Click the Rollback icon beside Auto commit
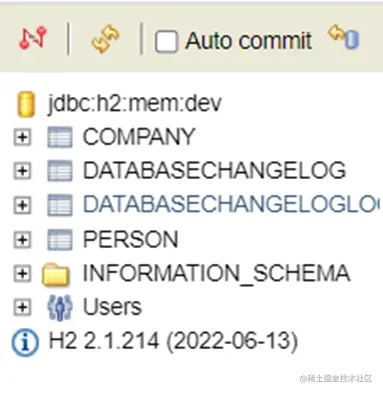The height and width of the screenshot is (394, 383). 344,37
